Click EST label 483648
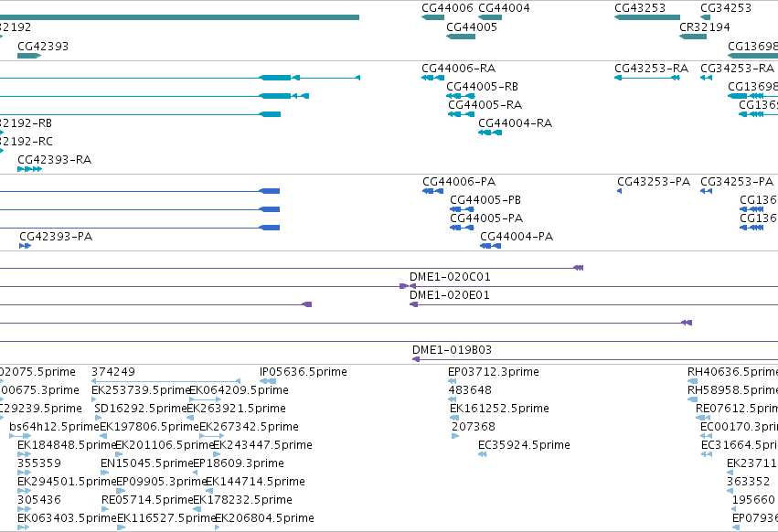778x532 pixels. [469, 390]
